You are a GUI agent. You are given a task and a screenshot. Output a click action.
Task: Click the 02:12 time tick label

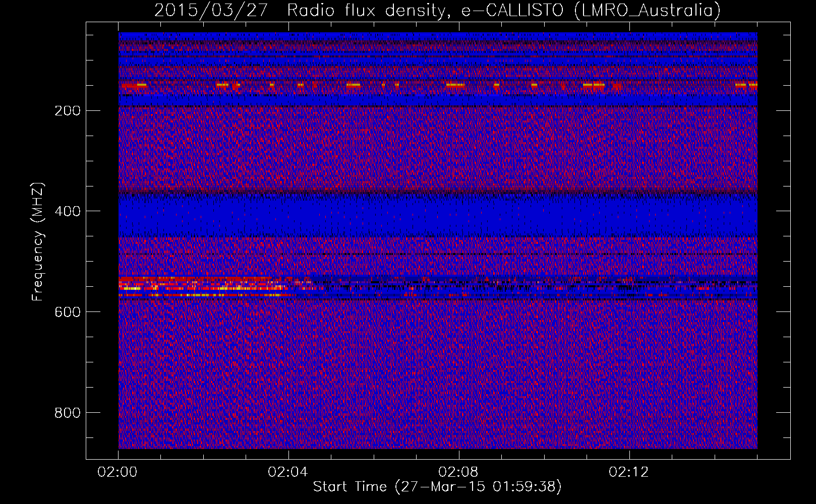pos(629,472)
